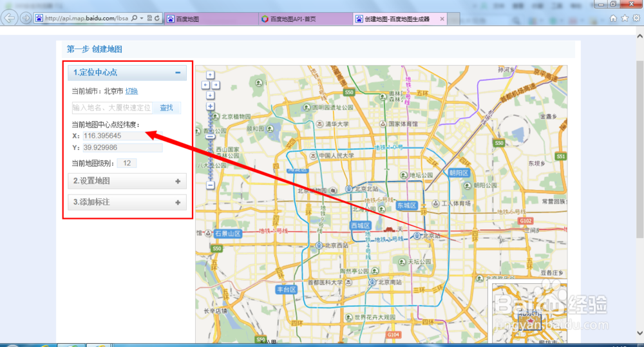Click the 第一步 创建地图 heading
The image size is (644, 347).
[95, 50]
